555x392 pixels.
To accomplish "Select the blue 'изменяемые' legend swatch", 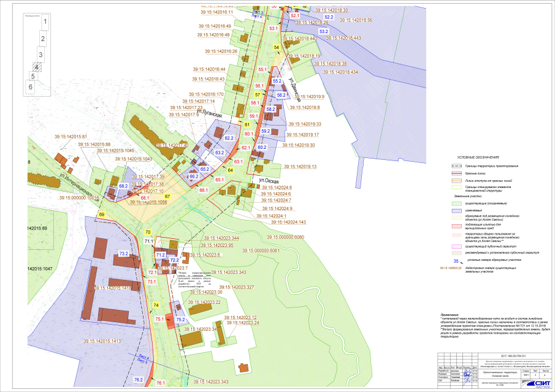I will point(456,210).
